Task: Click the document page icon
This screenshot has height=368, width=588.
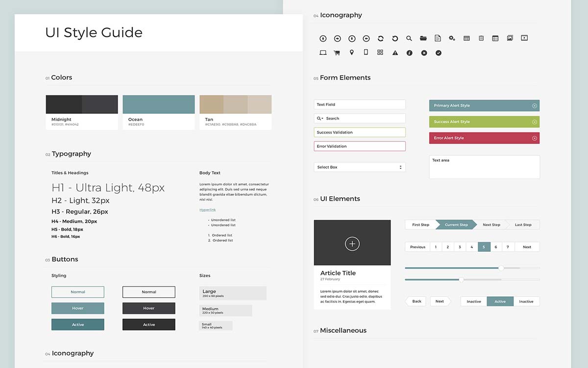Action: (438, 38)
